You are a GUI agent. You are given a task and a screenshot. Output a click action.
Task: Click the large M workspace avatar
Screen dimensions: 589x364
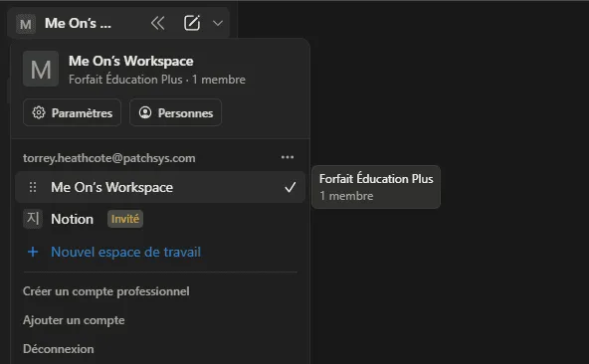tap(41, 69)
